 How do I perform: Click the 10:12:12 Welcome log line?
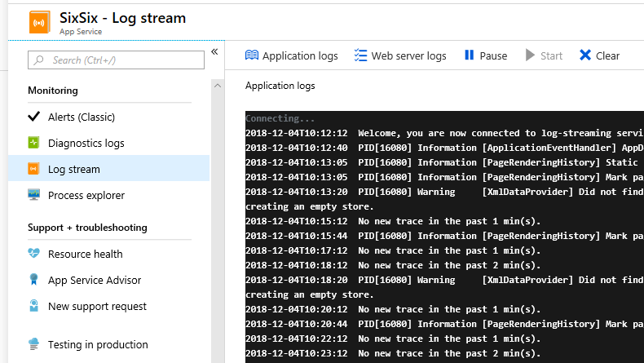444,133
